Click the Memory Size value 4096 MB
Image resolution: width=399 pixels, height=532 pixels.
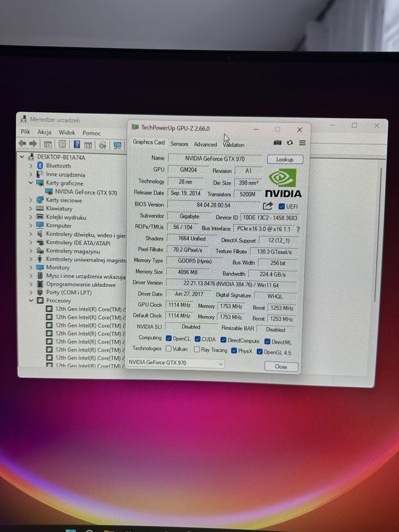(188, 272)
